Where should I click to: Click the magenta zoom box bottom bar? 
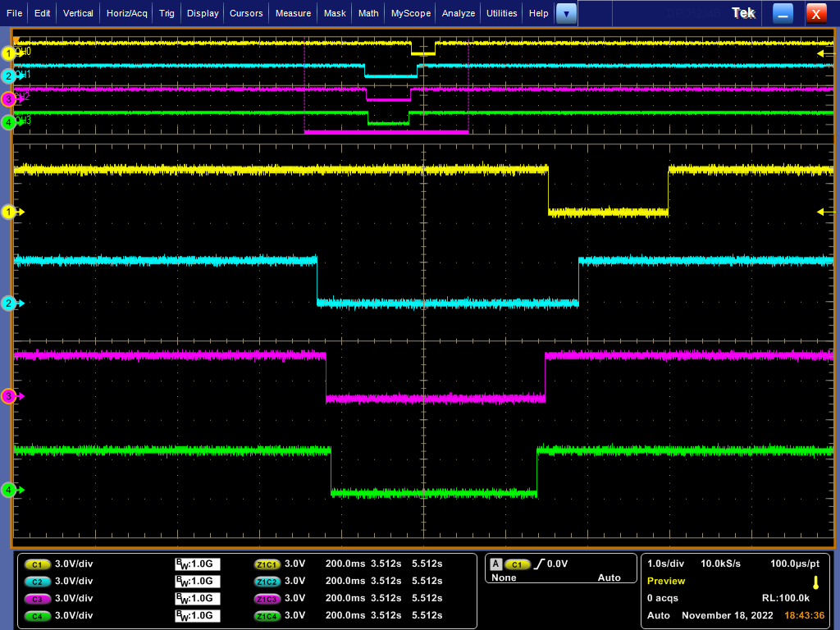[x=386, y=132]
